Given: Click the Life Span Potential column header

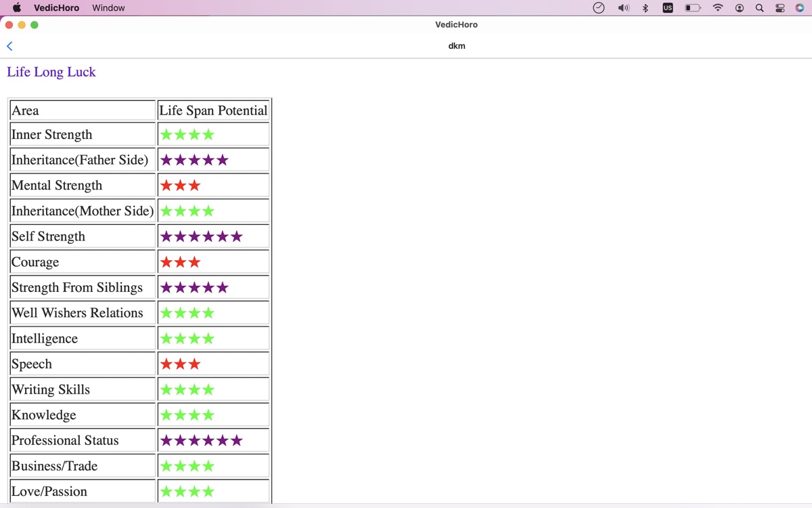Looking at the screenshot, I should [213, 110].
